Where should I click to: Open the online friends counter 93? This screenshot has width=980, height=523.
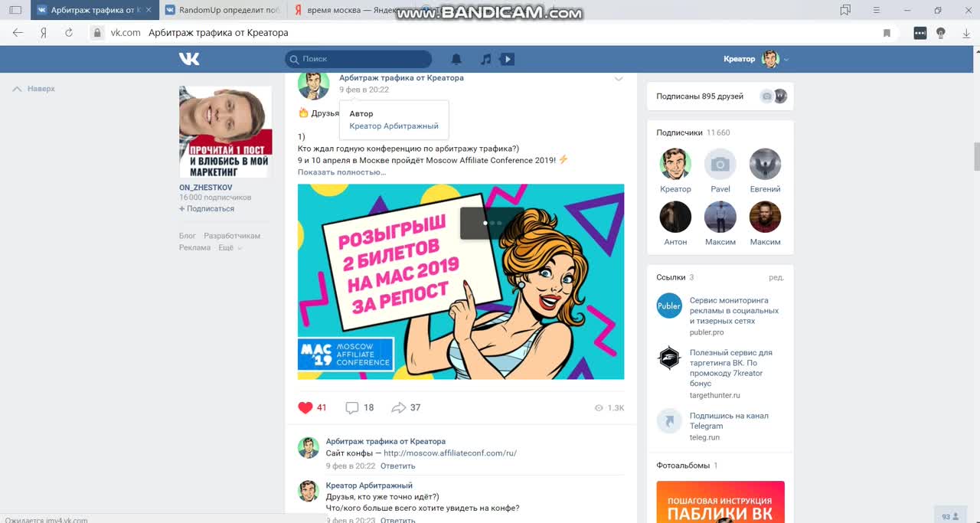point(949,516)
